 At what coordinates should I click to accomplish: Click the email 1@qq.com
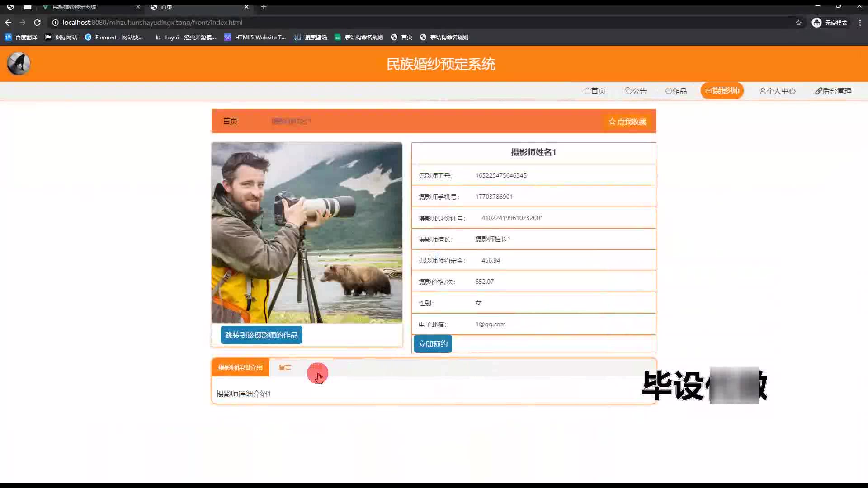(491, 324)
